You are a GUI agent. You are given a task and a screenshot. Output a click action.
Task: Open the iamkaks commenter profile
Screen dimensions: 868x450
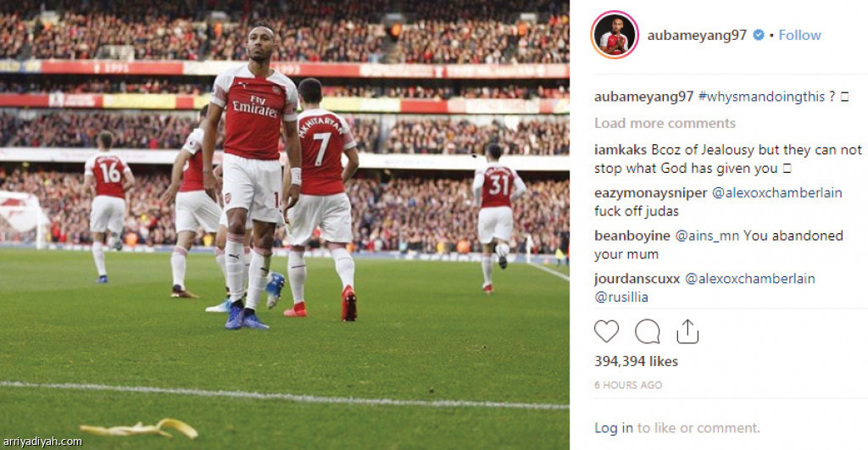[620, 149]
